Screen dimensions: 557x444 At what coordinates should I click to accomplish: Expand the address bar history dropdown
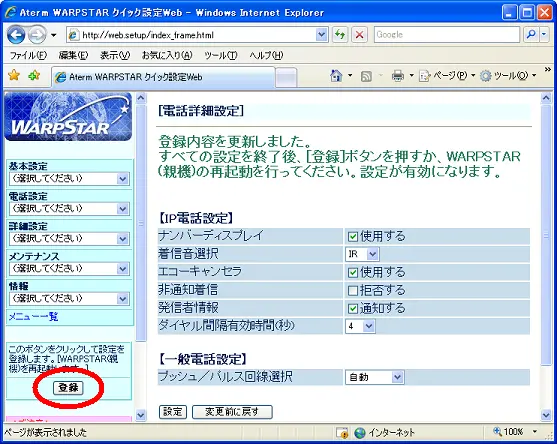321,35
